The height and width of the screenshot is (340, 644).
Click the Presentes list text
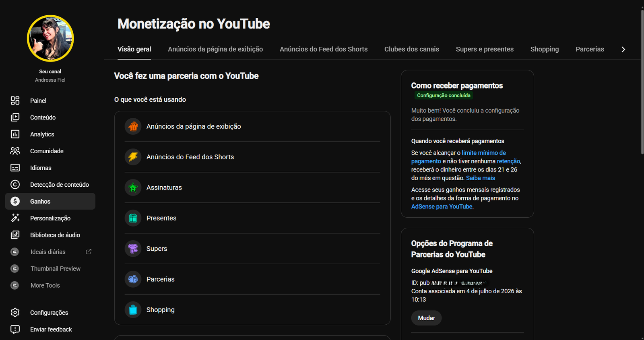(x=161, y=218)
